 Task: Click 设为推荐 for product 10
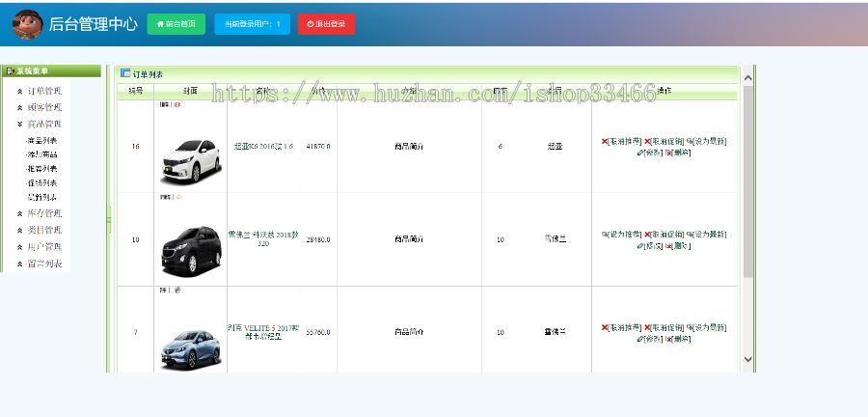tap(621, 235)
